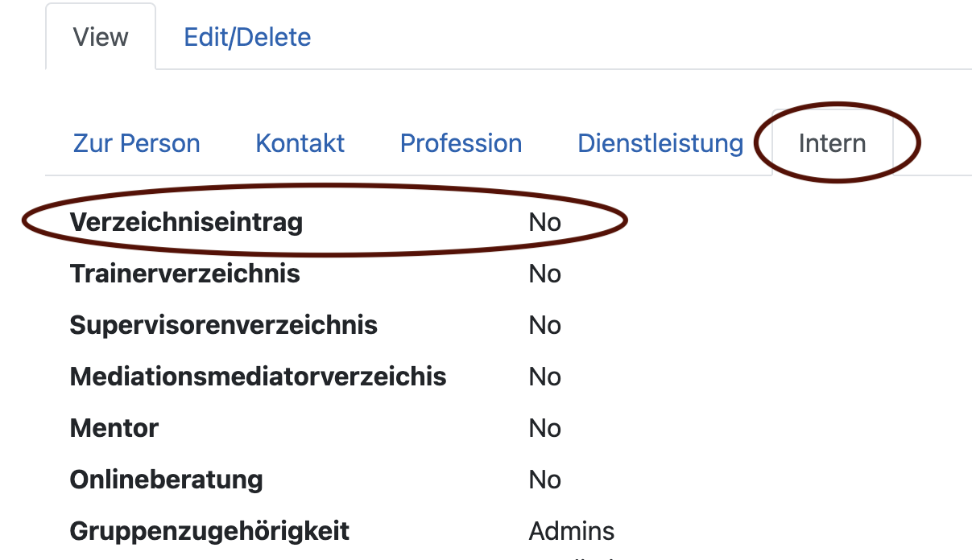
Task: Click the Mentor field label
Action: point(114,428)
